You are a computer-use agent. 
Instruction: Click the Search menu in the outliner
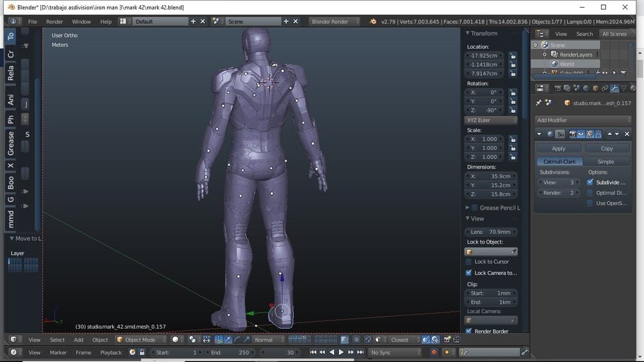pyautogui.click(x=584, y=34)
